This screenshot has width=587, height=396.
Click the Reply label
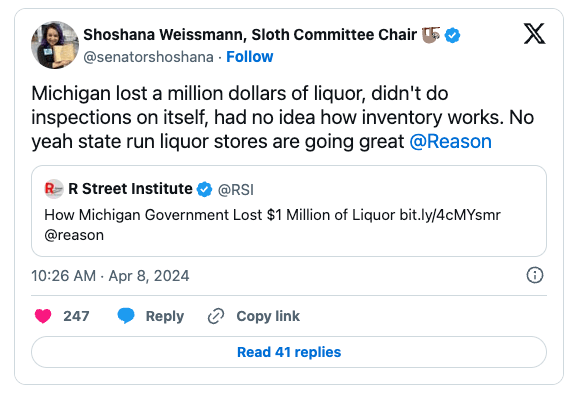click(x=165, y=316)
